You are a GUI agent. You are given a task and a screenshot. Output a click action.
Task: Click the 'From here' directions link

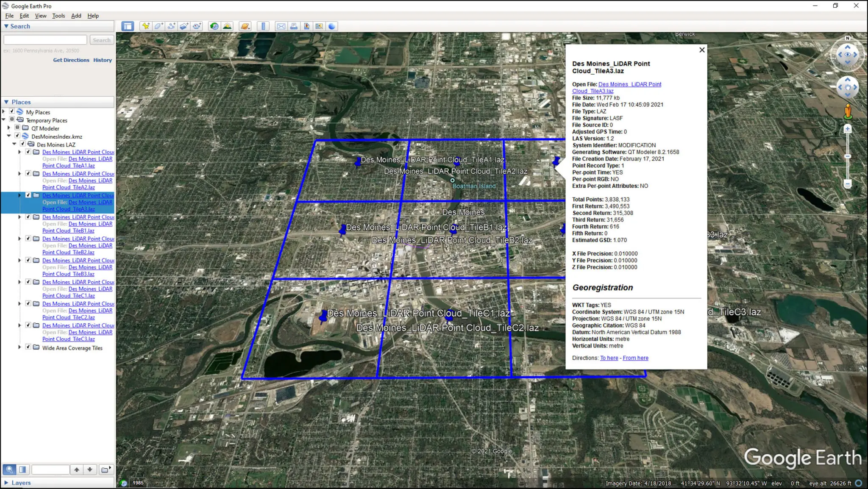(x=635, y=358)
